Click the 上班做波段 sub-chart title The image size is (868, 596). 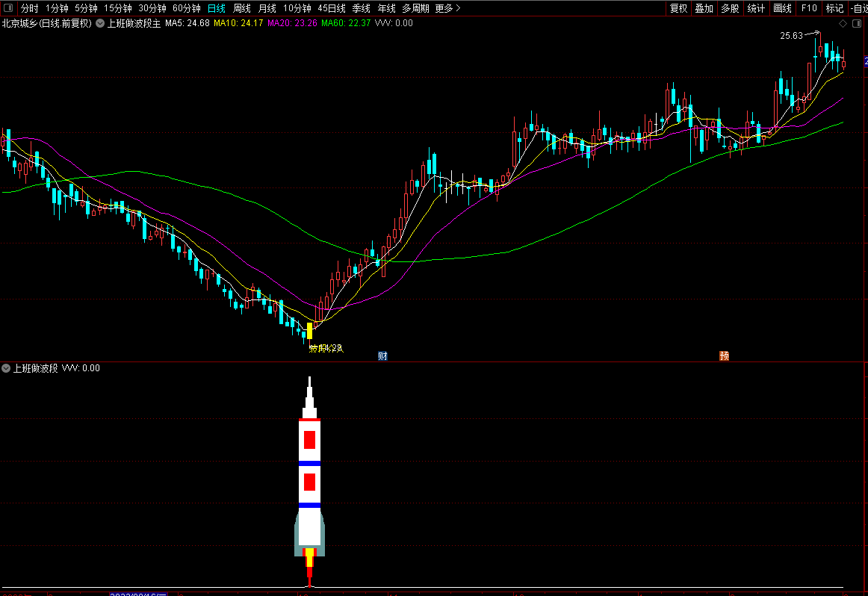click(35, 368)
